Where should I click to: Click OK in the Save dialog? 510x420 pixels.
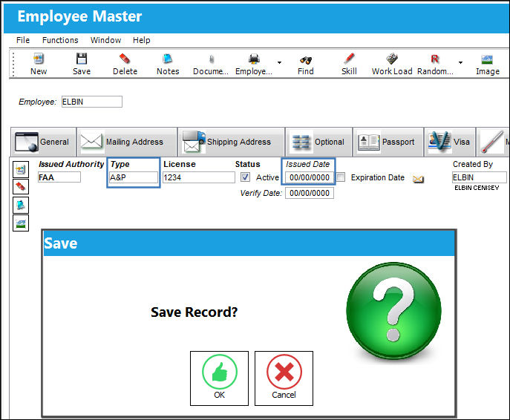point(219,378)
